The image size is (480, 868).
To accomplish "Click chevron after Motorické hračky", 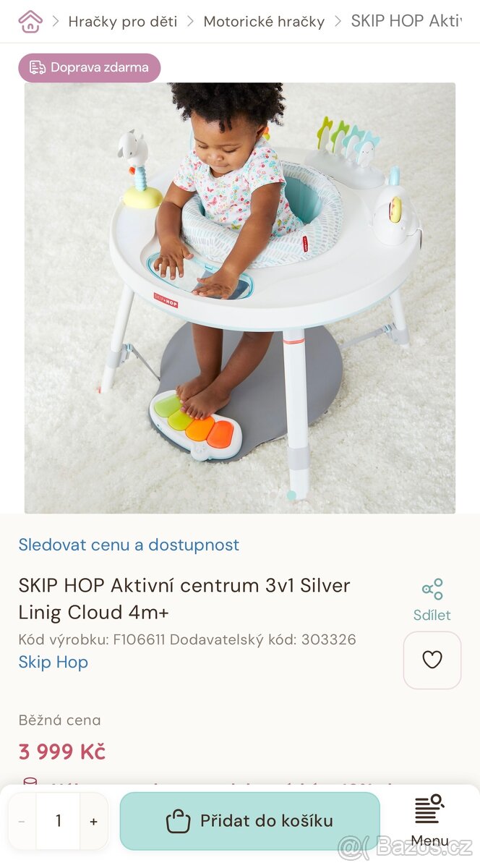I will (x=338, y=21).
